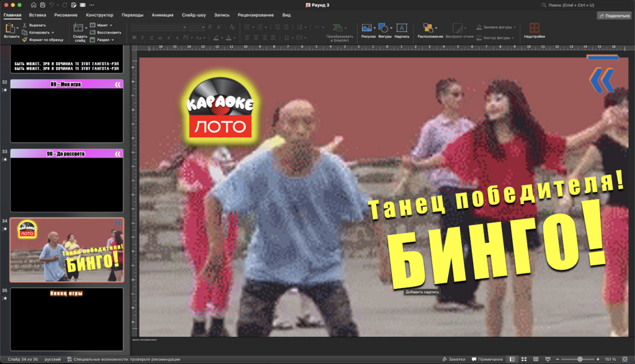635x364 pixels.
Task: Select normal view in status bar
Action: click(x=512, y=359)
